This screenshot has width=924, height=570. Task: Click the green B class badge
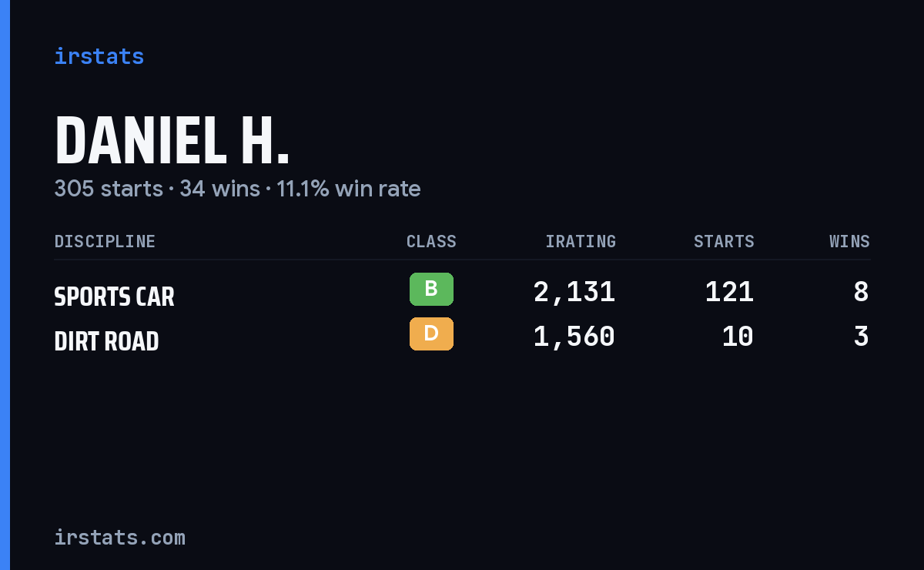pos(431,290)
